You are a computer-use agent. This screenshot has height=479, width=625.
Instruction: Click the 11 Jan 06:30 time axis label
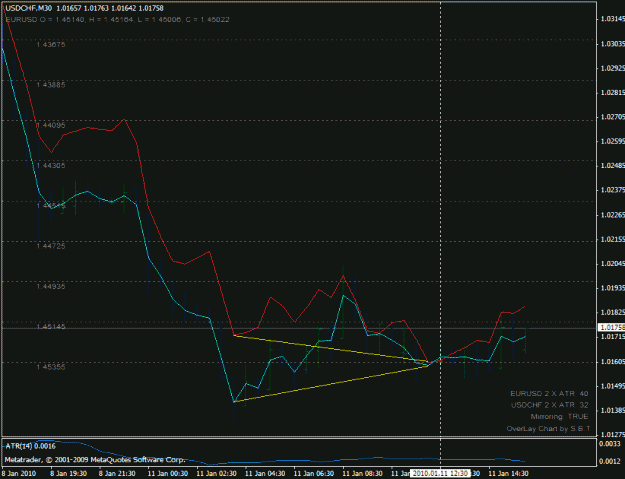pyautogui.click(x=314, y=473)
